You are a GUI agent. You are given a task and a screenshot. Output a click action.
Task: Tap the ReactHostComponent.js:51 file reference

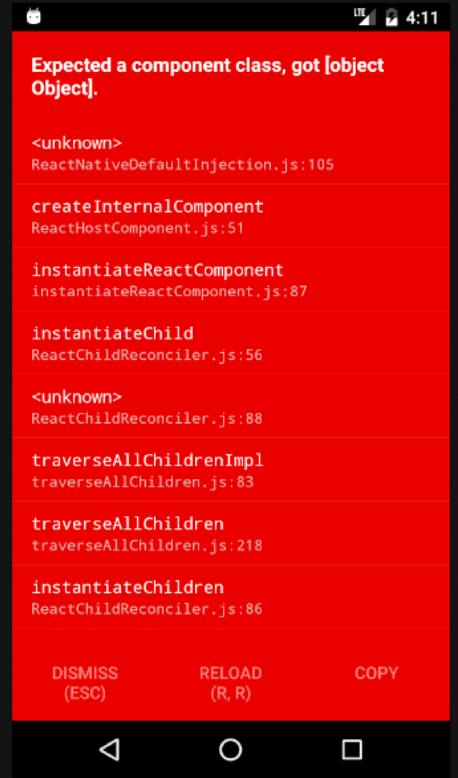point(137,228)
